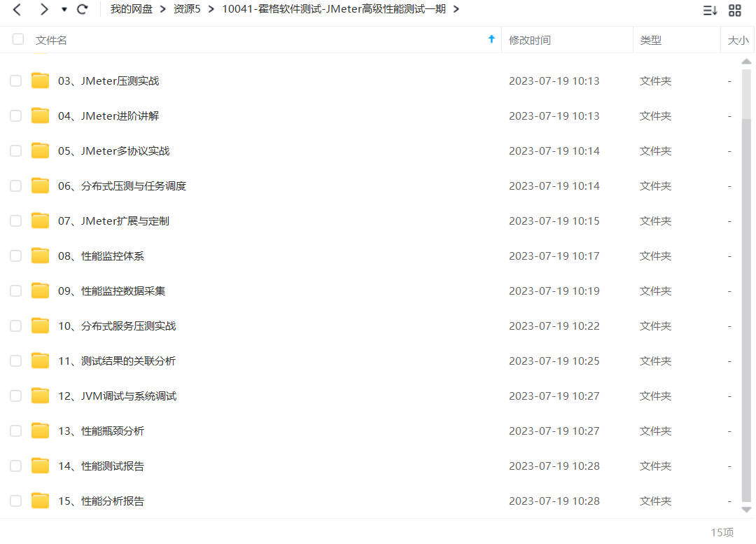Viewport: 756px width, 544px height.
Task: Check the box for 03、JMeter压测实战
Action: (16, 81)
